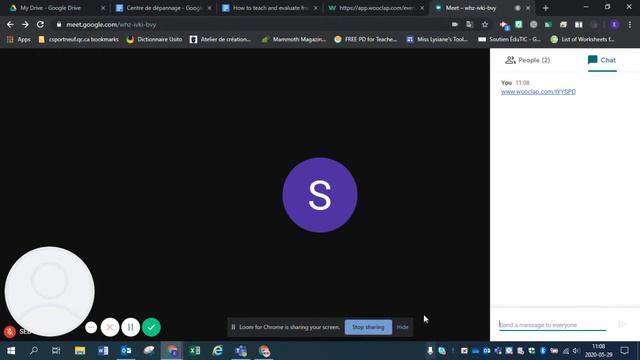Switch to Centre de dépannage tab
640x360 pixels.
click(x=164, y=8)
